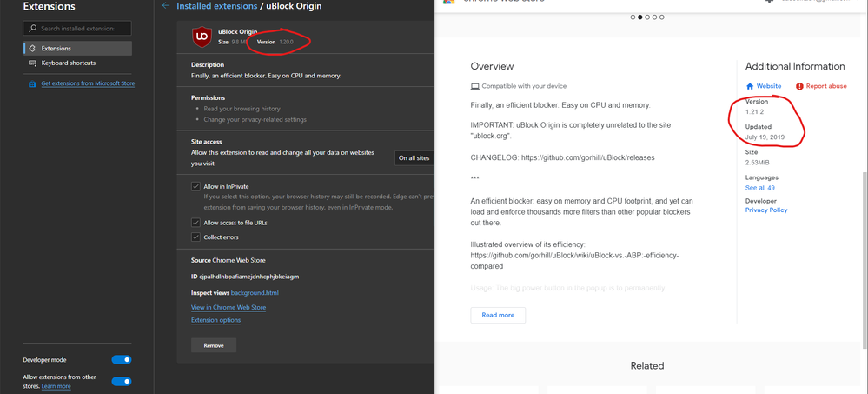Click the Additional Information heading
868x394 pixels.
[x=795, y=66]
